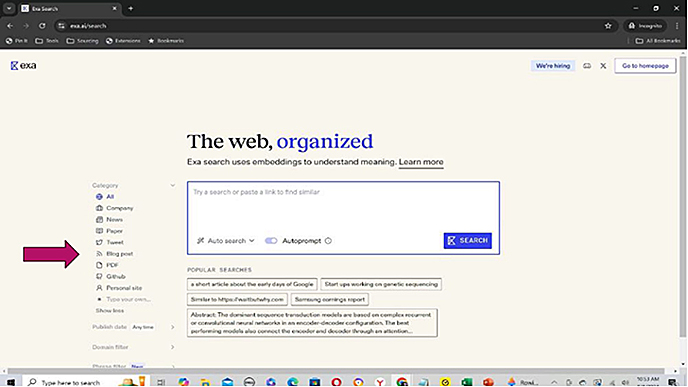Open a new browser tab
The image size is (688, 387).
(x=131, y=8)
